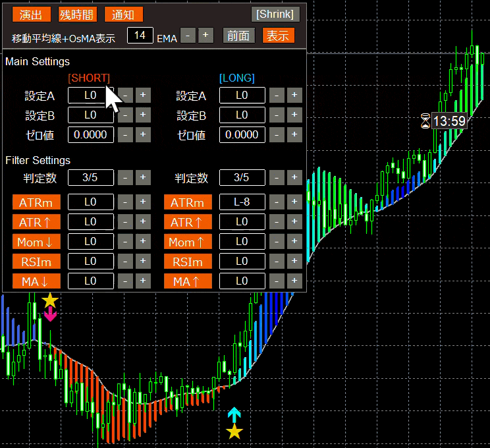Collapse the panel with the Shrink button
The height and width of the screenshot is (448, 490).
point(275,14)
